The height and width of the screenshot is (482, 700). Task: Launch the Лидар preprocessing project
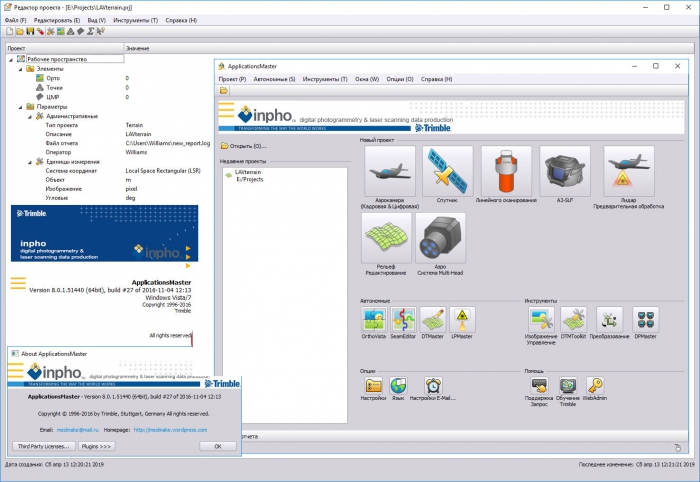pos(629,170)
